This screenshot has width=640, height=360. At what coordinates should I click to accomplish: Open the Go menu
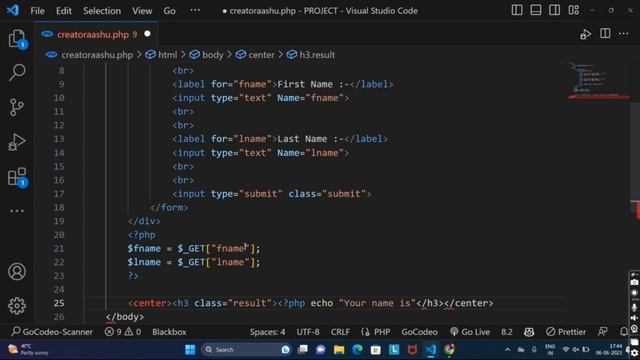click(169, 11)
